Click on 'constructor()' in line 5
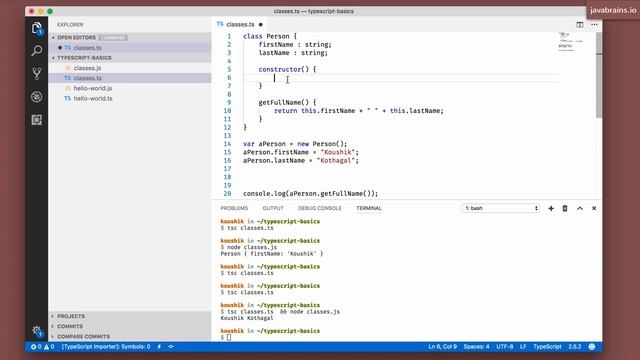 [x=284, y=69]
